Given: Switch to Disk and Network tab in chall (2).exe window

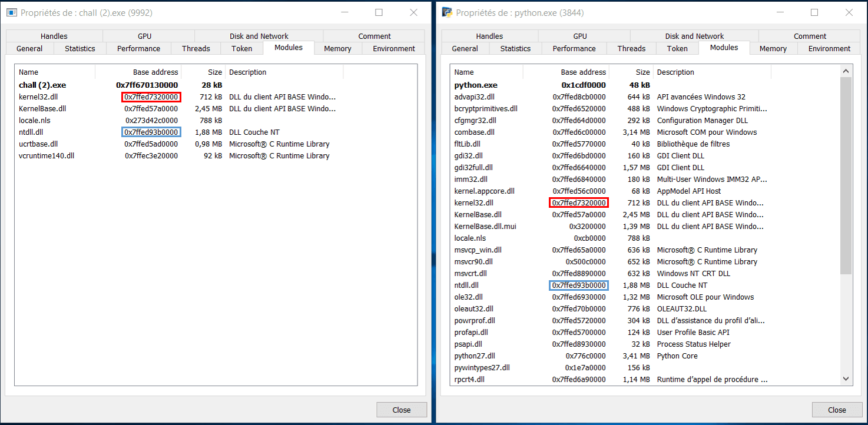Looking at the screenshot, I should click(x=259, y=36).
